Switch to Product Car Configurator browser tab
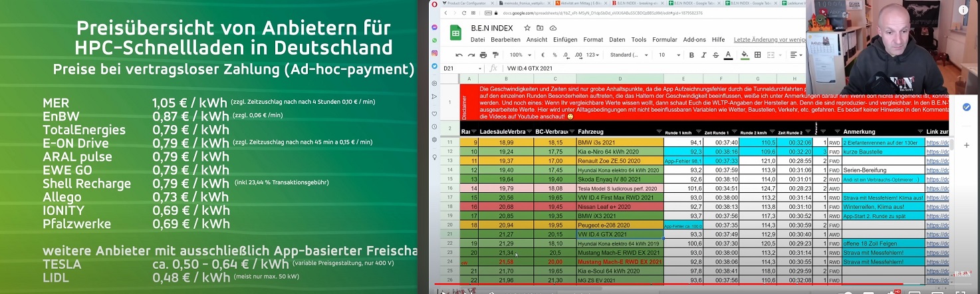 (x=467, y=3)
